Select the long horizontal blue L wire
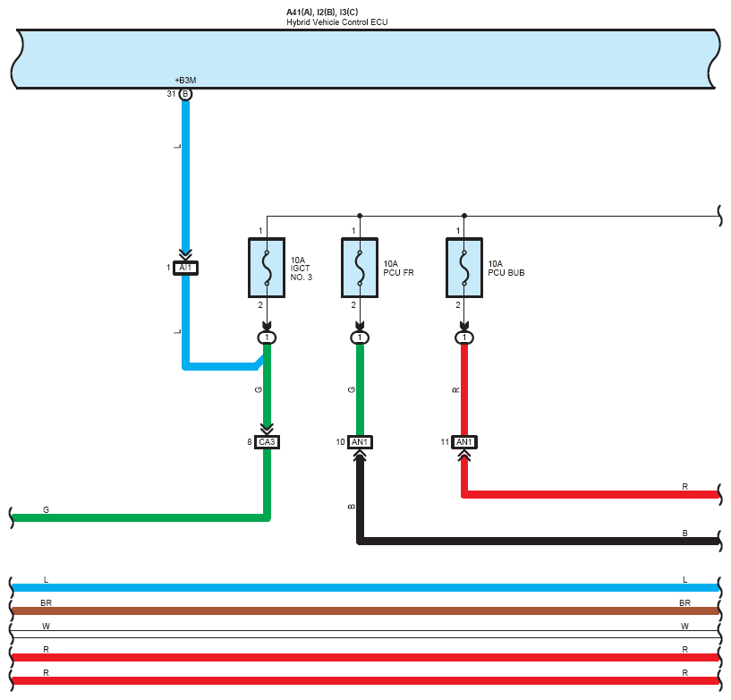This screenshot has height=700, width=731. pos(365,587)
